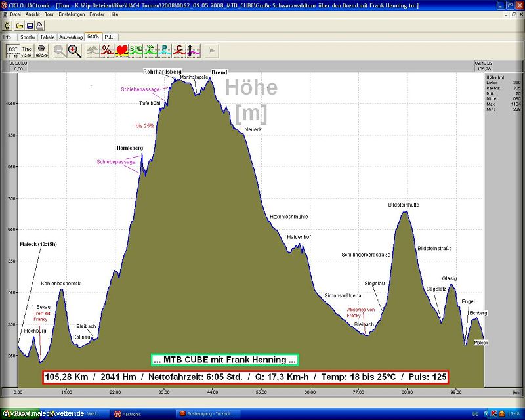Toggle the gradient percent curve display
The image size is (525, 420).
(x=107, y=50)
